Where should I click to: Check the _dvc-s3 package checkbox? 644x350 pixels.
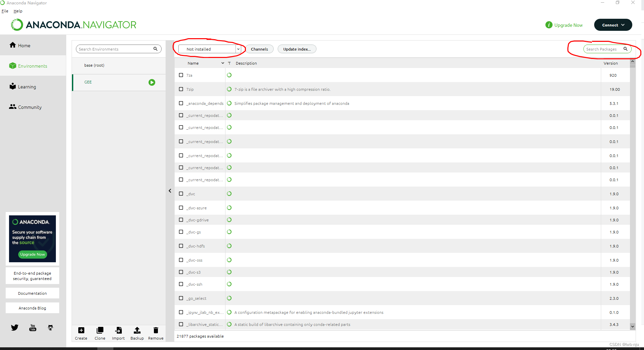pyautogui.click(x=181, y=272)
